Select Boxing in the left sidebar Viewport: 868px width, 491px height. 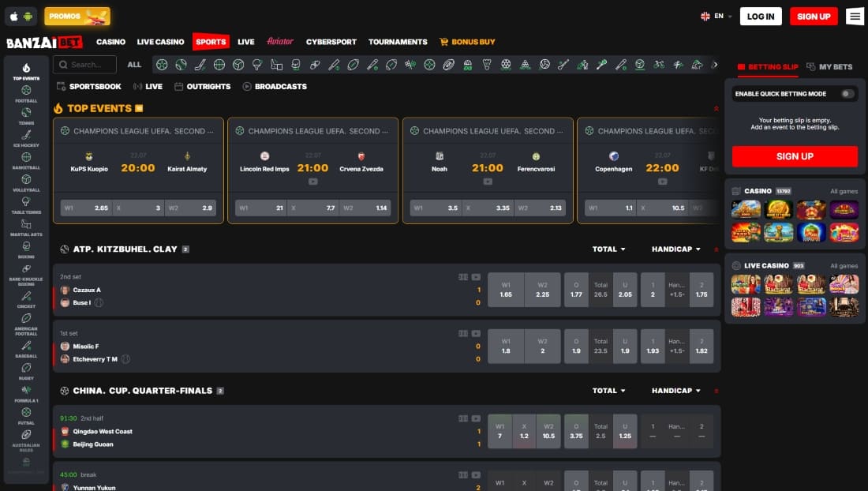tap(26, 249)
